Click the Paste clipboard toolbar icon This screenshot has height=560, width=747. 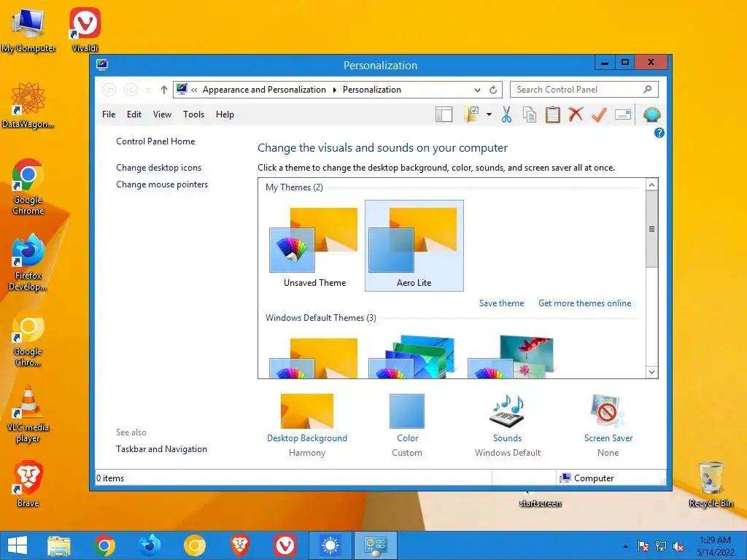pos(553,114)
